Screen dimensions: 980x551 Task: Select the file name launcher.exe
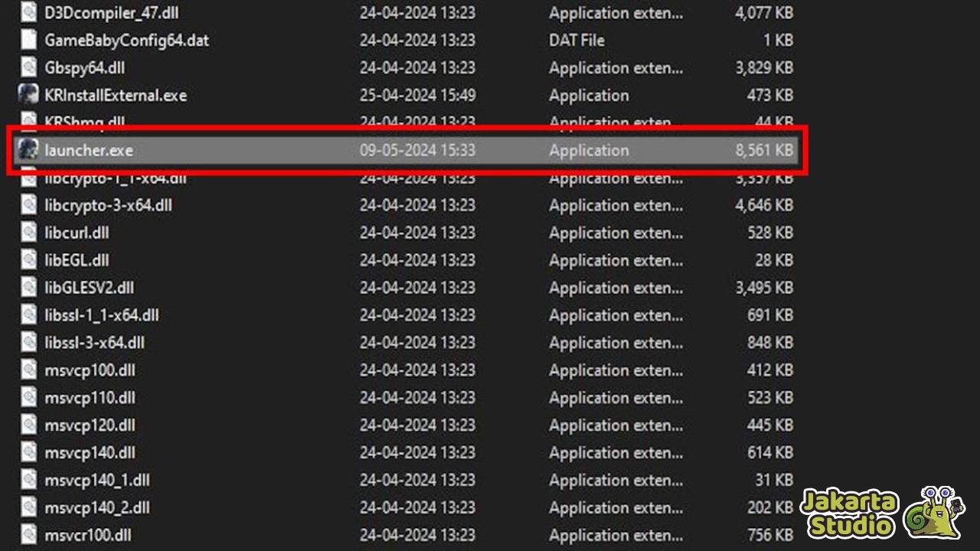(89, 151)
